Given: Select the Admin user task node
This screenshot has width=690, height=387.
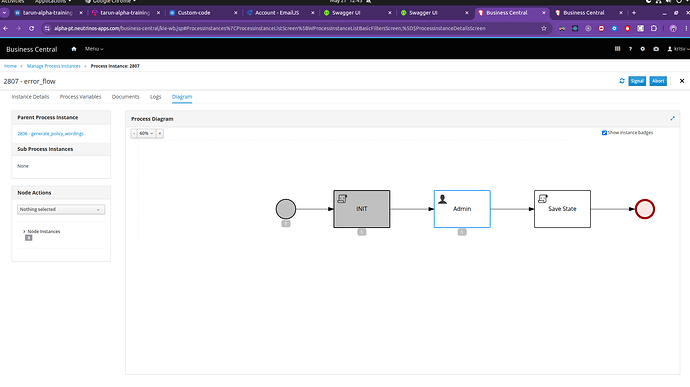Looking at the screenshot, I should coord(462,209).
